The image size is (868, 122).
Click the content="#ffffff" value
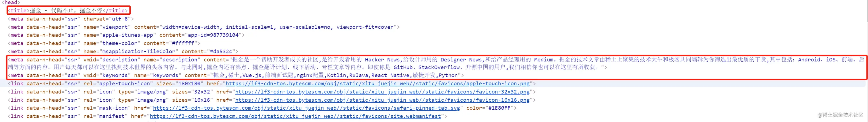tap(170, 43)
